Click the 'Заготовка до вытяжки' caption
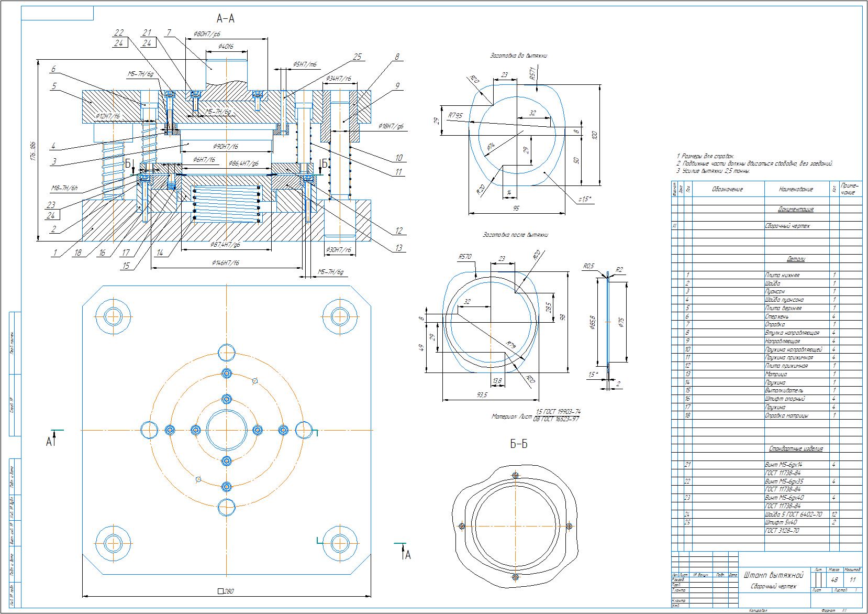The width and height of the screenshot is (868, 614). pos(518,56)
